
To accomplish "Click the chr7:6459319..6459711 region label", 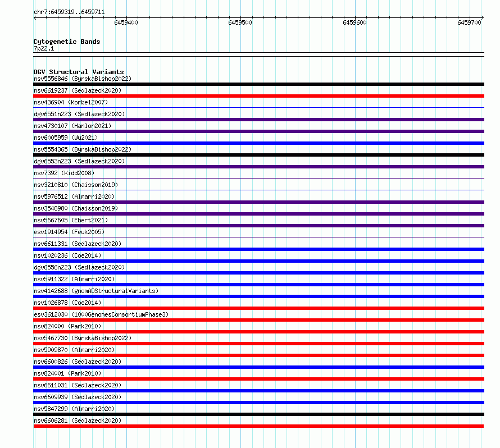I will coord(69,12).
